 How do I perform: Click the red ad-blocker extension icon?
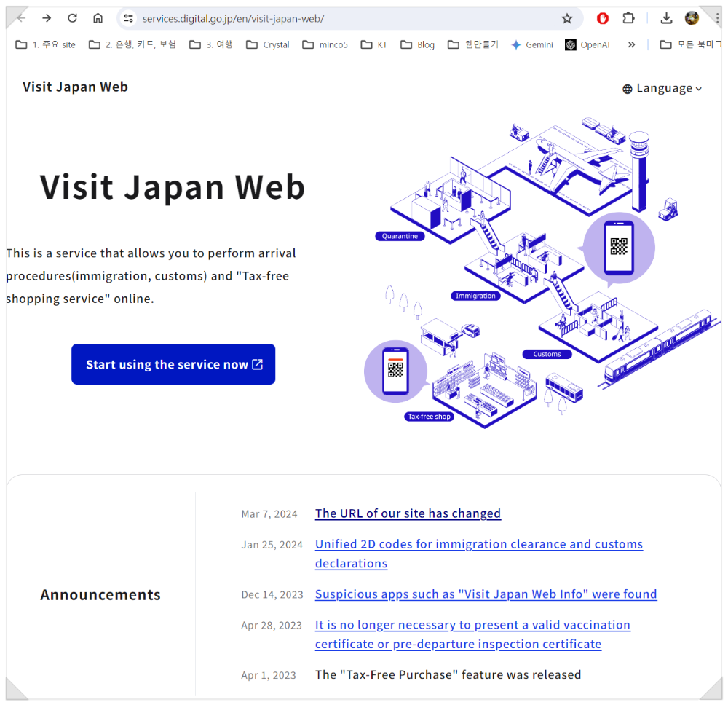603,17
